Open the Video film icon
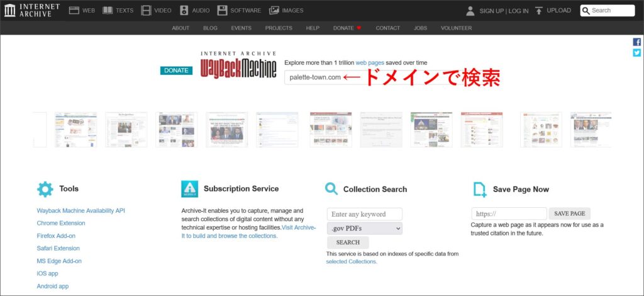644x296 pixels. [147, 10]
